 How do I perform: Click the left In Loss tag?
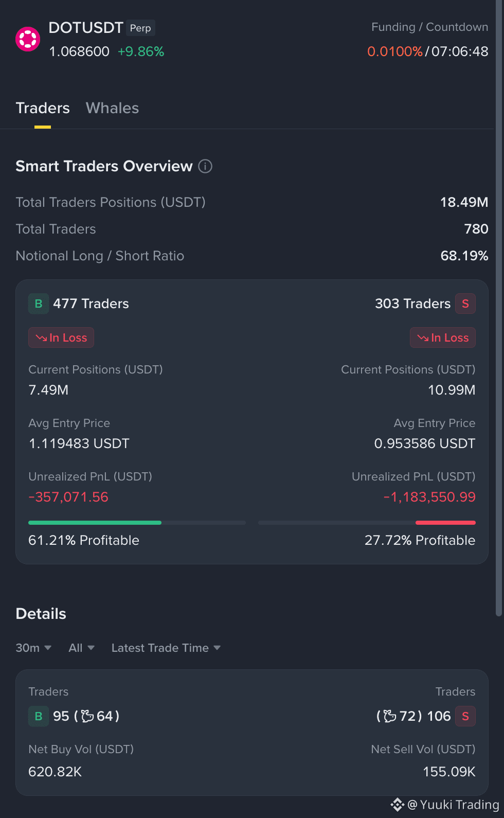[61, 337]
